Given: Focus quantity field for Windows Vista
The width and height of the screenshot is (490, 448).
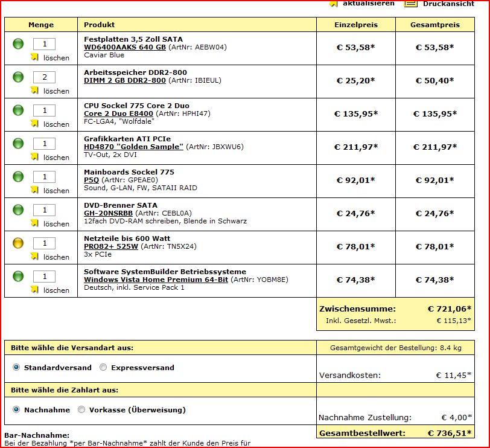Looking at the screenshot, I should (x=45, y=277).
